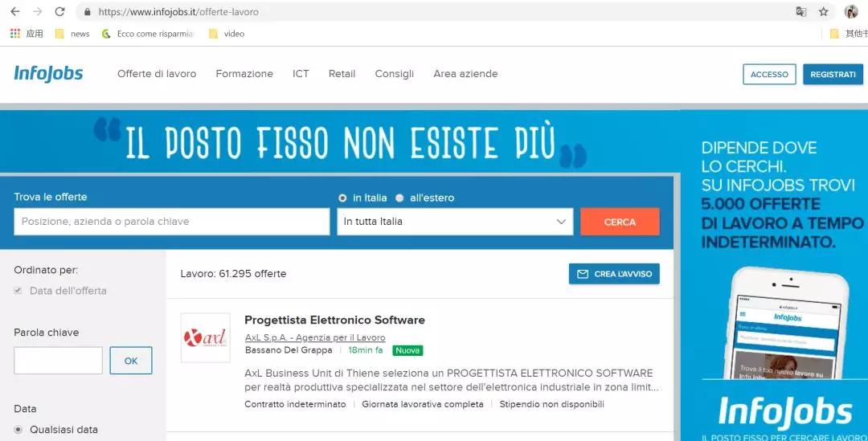Click CREA L'AVVISO button
This screenshot has height=441, width=868.
point(614,274)
